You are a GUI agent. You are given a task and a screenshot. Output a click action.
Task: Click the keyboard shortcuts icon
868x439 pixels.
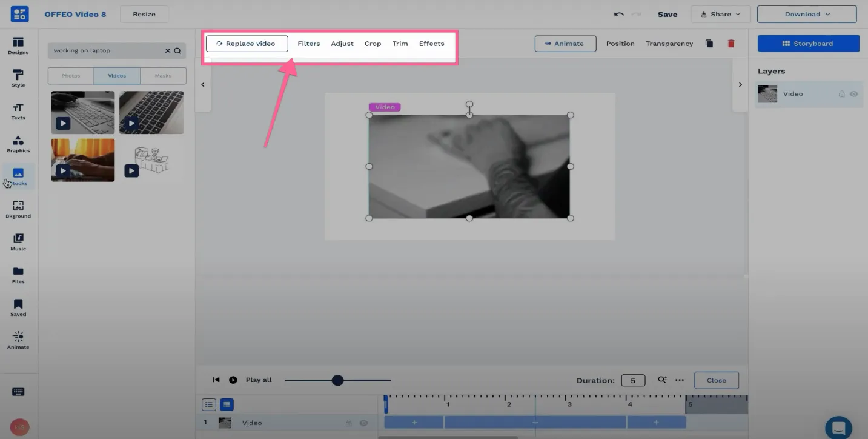pos(18,392)
